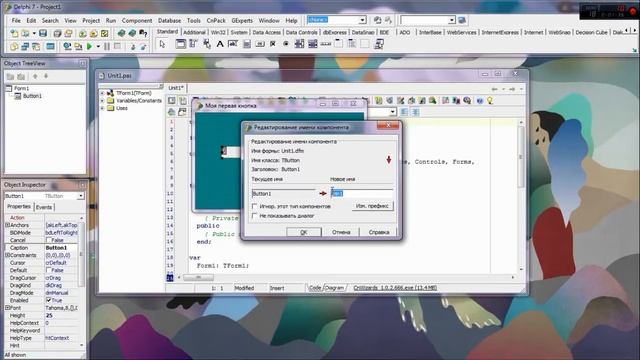
Task: Click the back navigation arrow in code editor
Action: (x=495, y=89)
